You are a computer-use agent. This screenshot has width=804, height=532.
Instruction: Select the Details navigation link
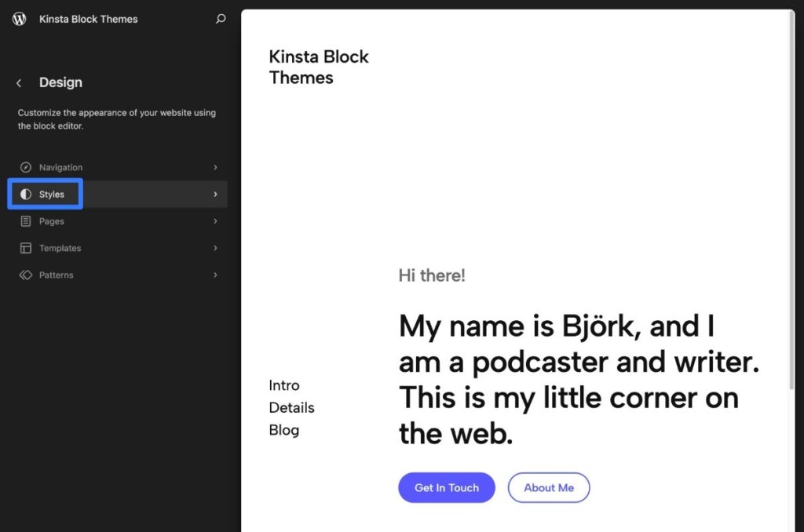click(291, 407)
